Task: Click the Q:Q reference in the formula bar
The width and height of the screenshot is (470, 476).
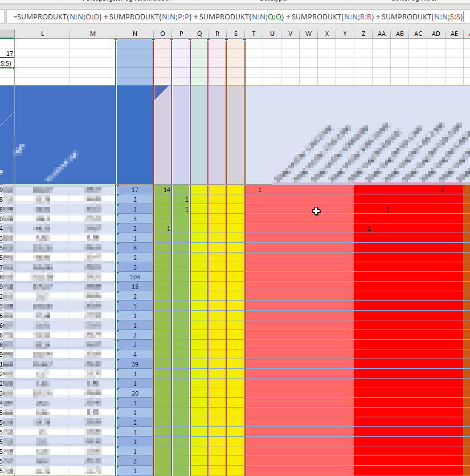Action: pos(275,17)
